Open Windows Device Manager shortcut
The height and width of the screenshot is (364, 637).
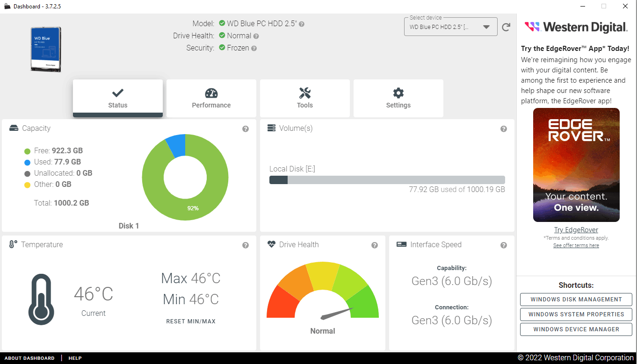pyautogui.click(x=576, y=329)
